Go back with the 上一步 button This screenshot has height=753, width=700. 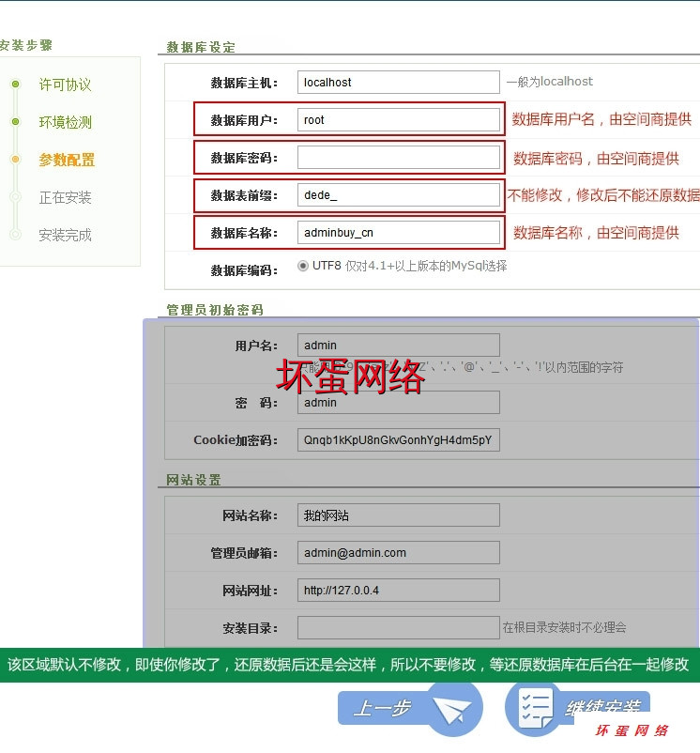(410, 708)
